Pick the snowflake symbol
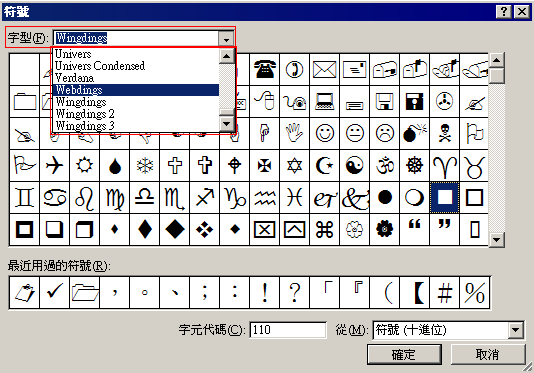The height and width of the screenshot is (373, 534). [x=144, y=166]
